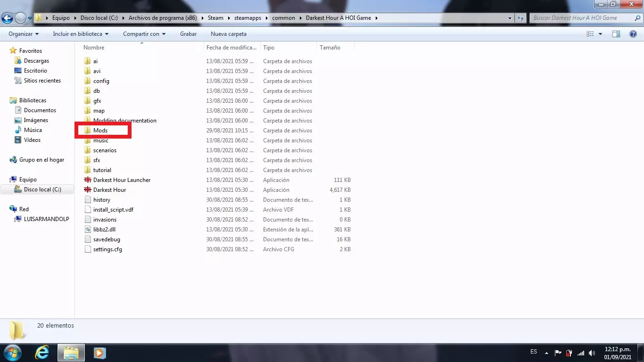Expand the breadcrumb arrow right after common
Screen dimensions: 644x362
click(x=300, y=18)
